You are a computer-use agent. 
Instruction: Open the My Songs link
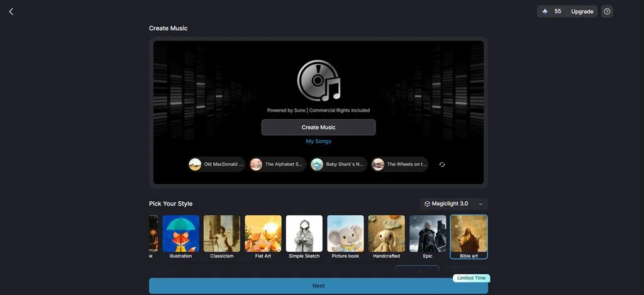[x=318, y=142]
